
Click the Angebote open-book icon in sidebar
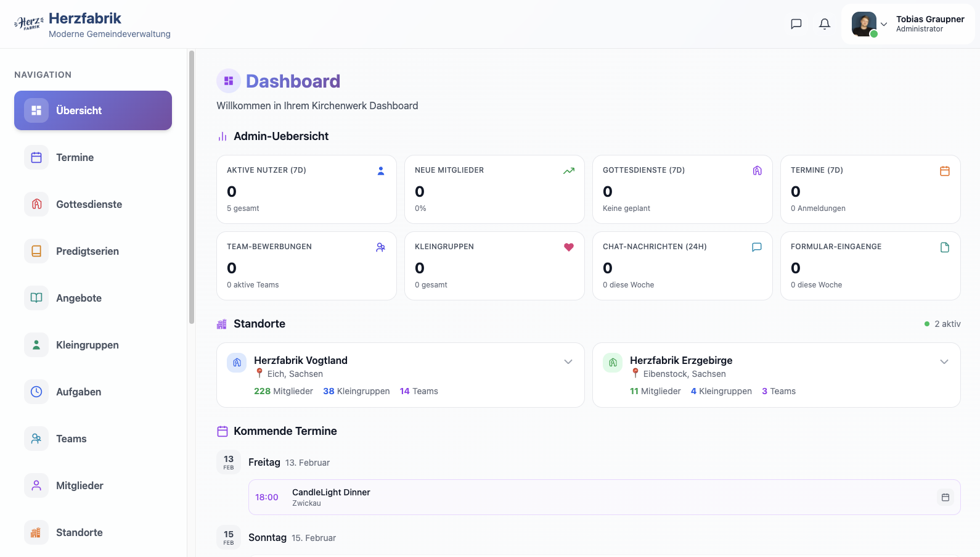[36, 298]
